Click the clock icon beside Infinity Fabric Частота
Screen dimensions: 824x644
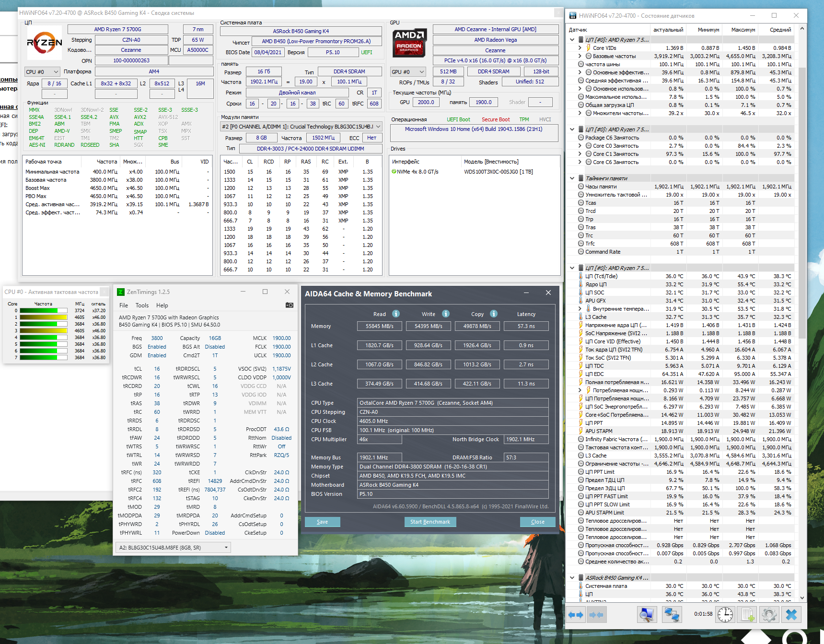click(x=581, y=439)
